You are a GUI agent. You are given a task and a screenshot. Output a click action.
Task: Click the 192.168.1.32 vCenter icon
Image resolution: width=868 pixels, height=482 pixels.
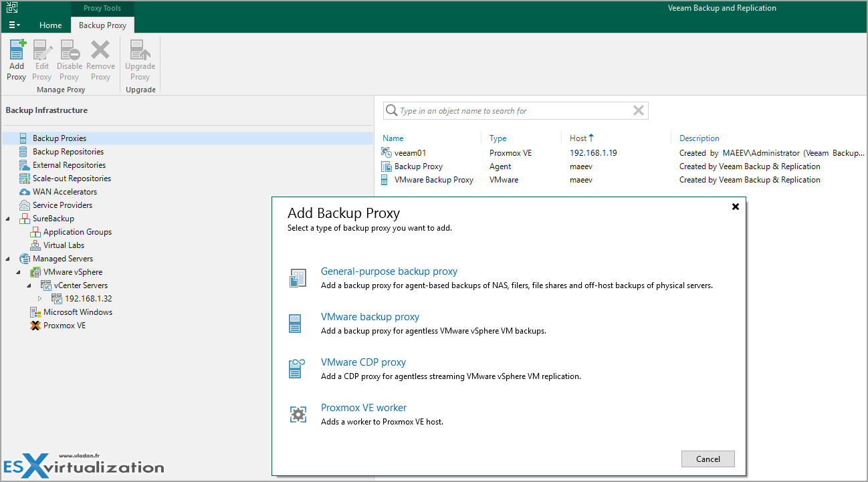(56, 299)
